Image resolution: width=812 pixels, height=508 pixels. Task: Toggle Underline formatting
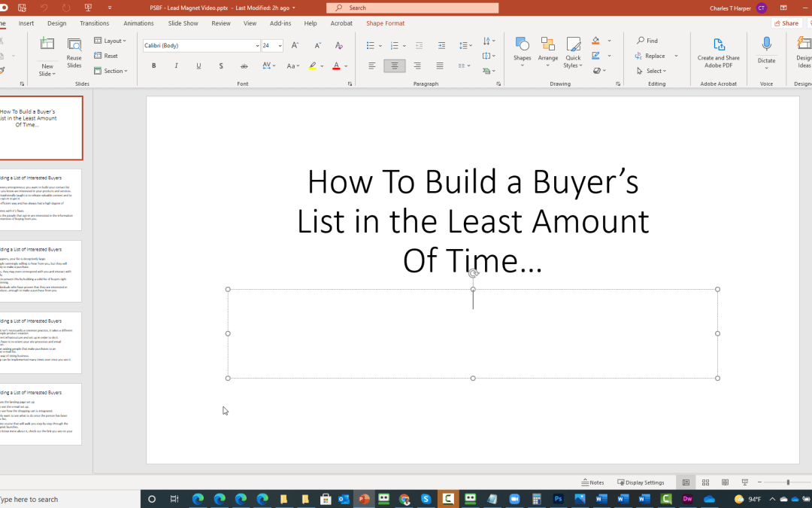198,65
